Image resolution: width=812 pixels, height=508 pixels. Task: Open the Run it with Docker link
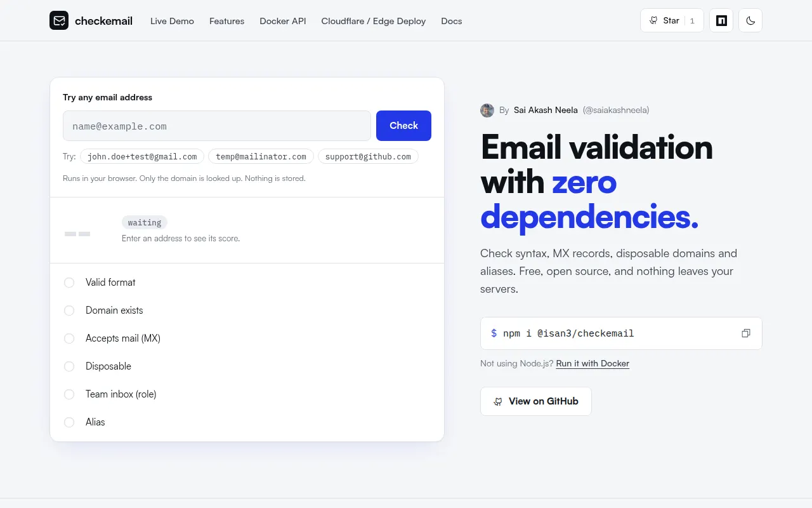click(x=593, y=364)
